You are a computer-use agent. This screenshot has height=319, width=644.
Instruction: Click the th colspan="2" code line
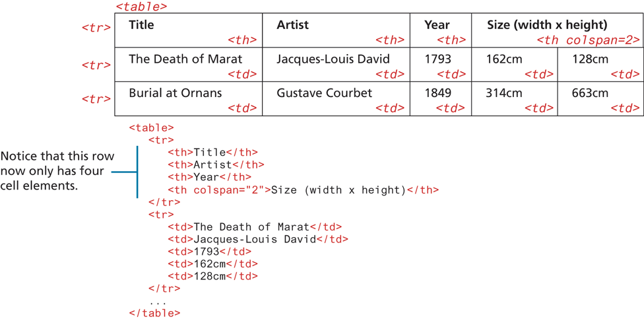(x=303, y=190)
